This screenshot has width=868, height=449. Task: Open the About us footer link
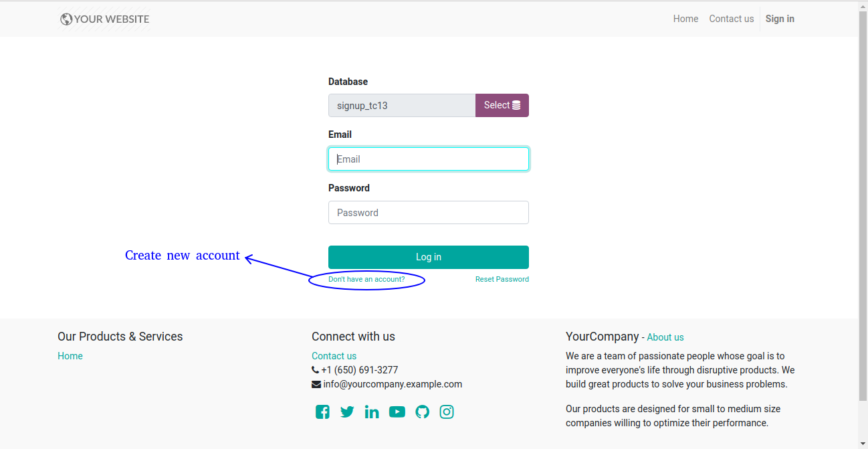[x=665, y=337]
